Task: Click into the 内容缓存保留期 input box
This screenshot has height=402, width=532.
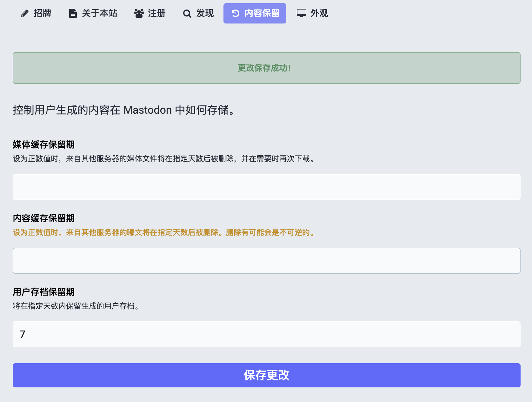Action: coord(266,261)
